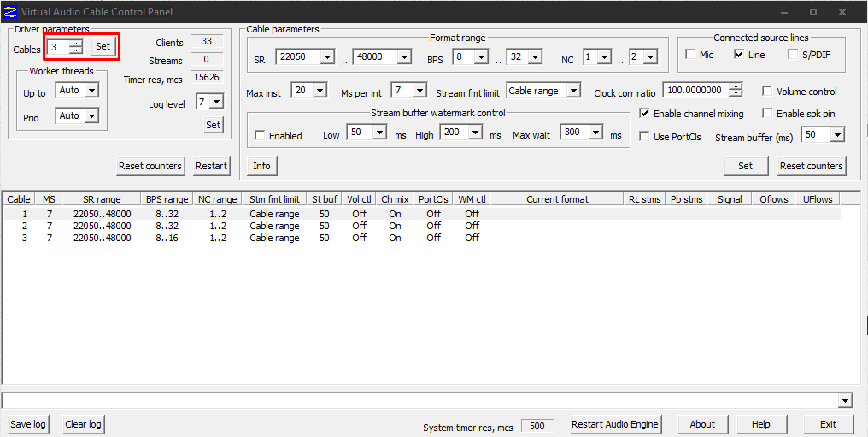Click the SR range column header
The height and width of the screenshot is (437, 868).
click(102, 199)
